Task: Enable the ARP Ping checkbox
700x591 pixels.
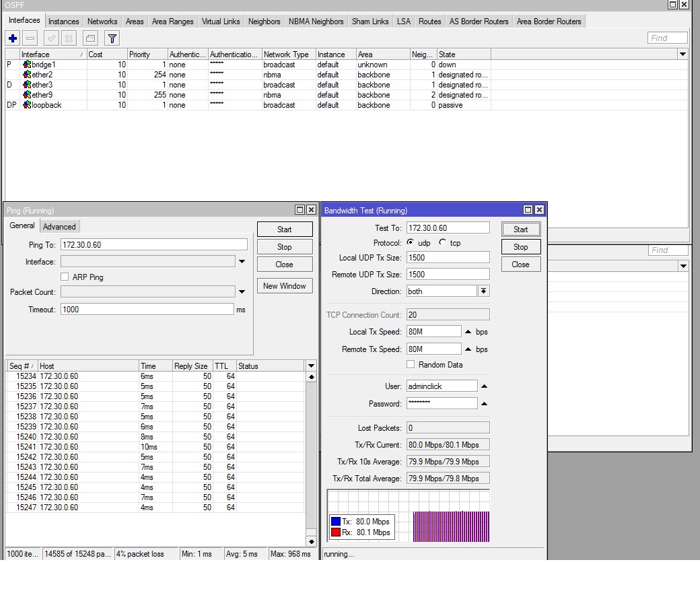Action: [x=65, y=277]
